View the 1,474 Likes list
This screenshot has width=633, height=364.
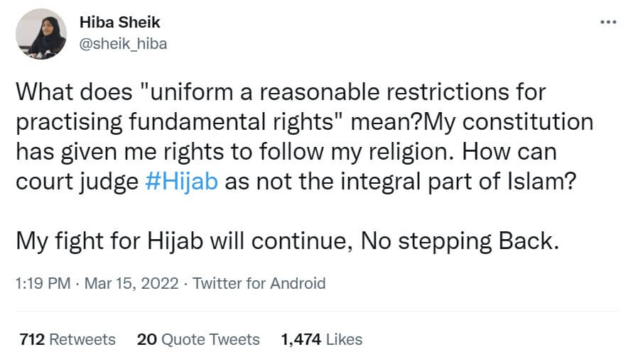322,340
